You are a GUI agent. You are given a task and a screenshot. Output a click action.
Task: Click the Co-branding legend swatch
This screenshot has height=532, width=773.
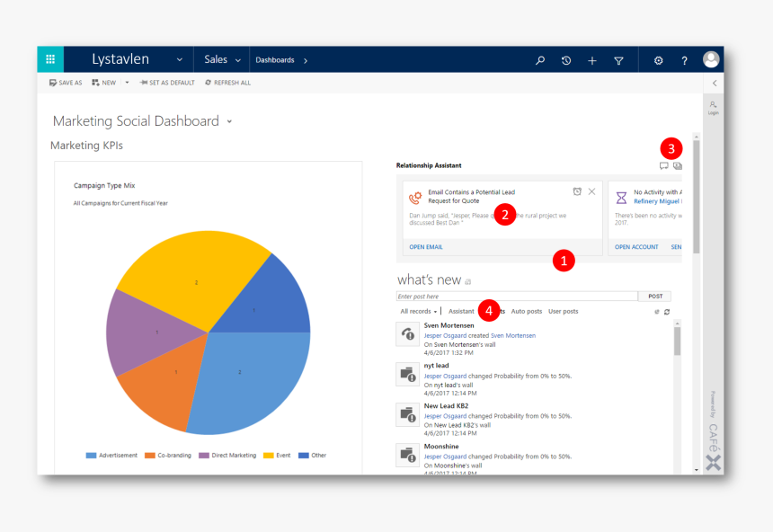[150, 456]
